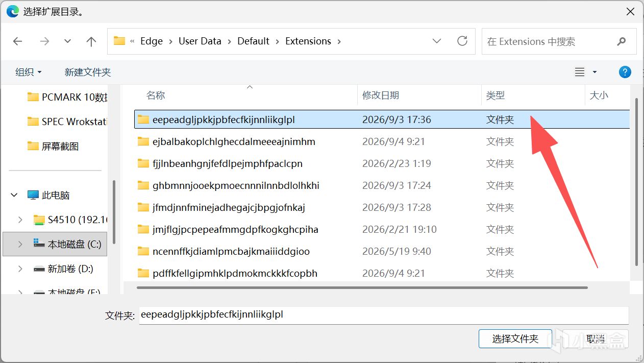
Task: Expand the 新加卷 (D:) tree node
Action: [x=20, y=269]
